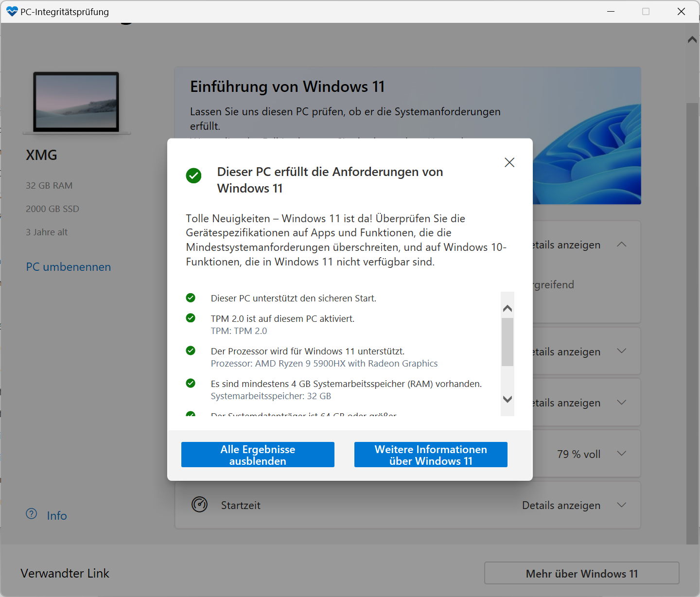Click checkmark icon beside TPM 2.0 result
The width and height of the screenshot is (700, 597).
pos(191,318)
